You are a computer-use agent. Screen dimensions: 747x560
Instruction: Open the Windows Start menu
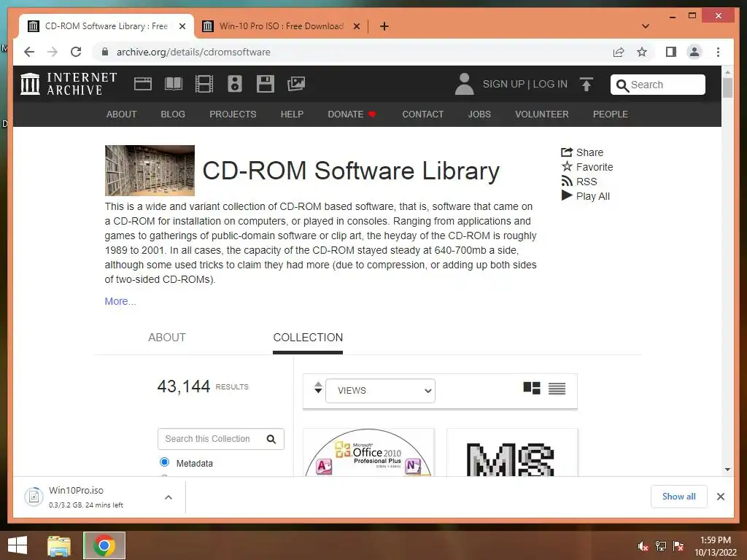tap(18, 545)
